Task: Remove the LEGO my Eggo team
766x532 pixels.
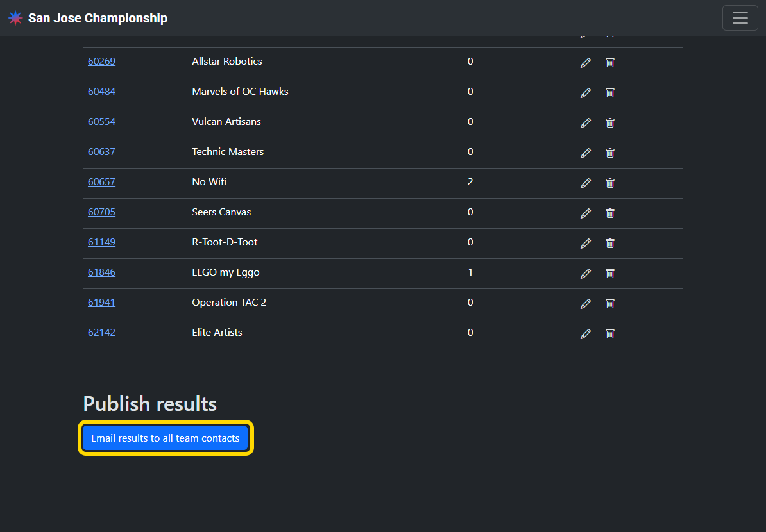Action: point(610,274)
